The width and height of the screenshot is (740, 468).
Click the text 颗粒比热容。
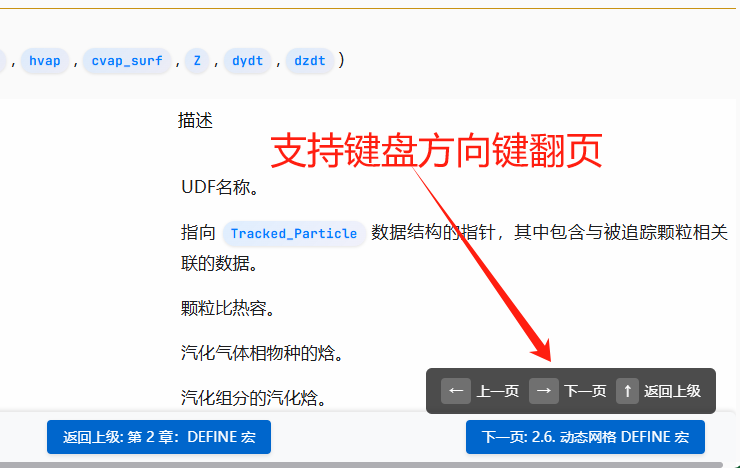[x=228, y=309]
